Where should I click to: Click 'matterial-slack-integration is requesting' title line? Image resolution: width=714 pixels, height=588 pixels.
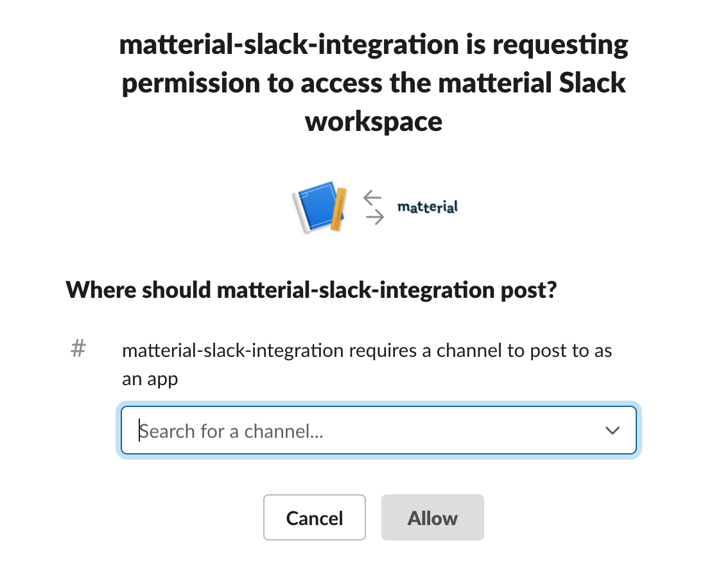374,45
